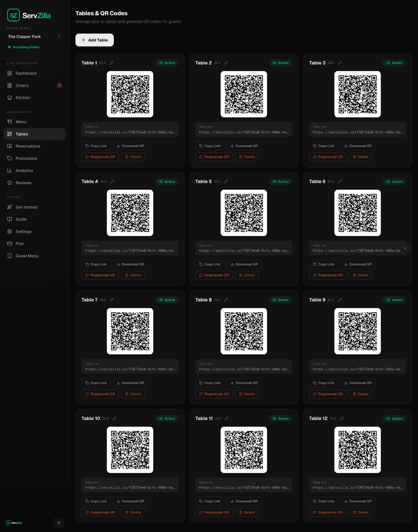Click the Add Table button
Viewport: 418px width, 532px height.
click(x=95, y=40)
